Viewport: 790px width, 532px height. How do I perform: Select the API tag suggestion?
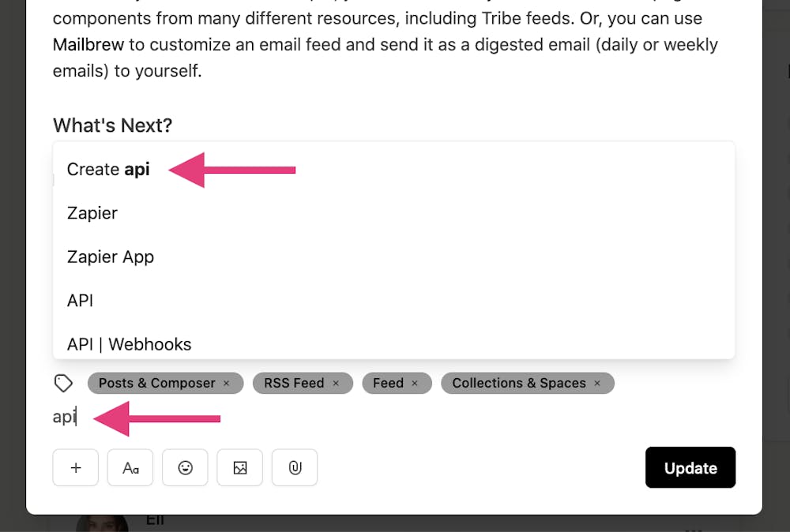click(x=81, y=301)
